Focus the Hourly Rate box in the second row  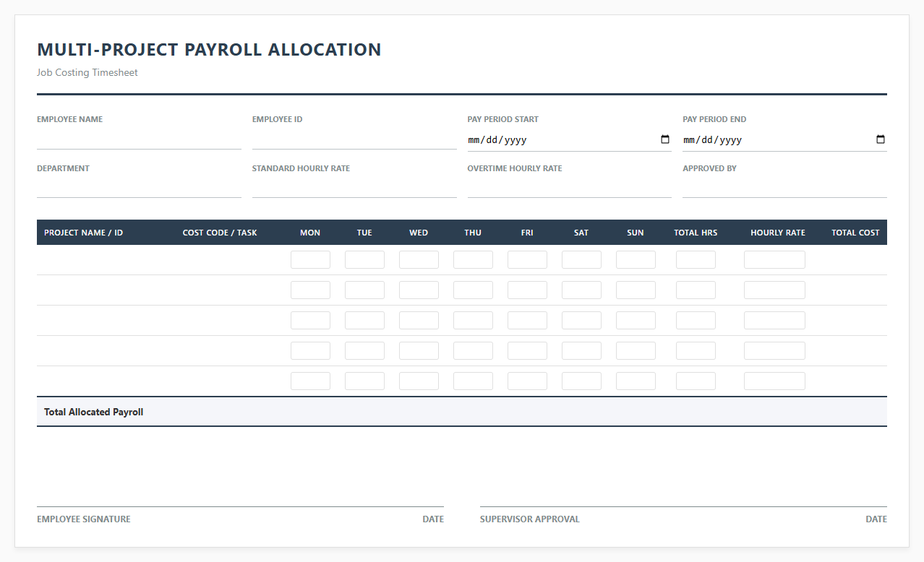pos(774,290)
